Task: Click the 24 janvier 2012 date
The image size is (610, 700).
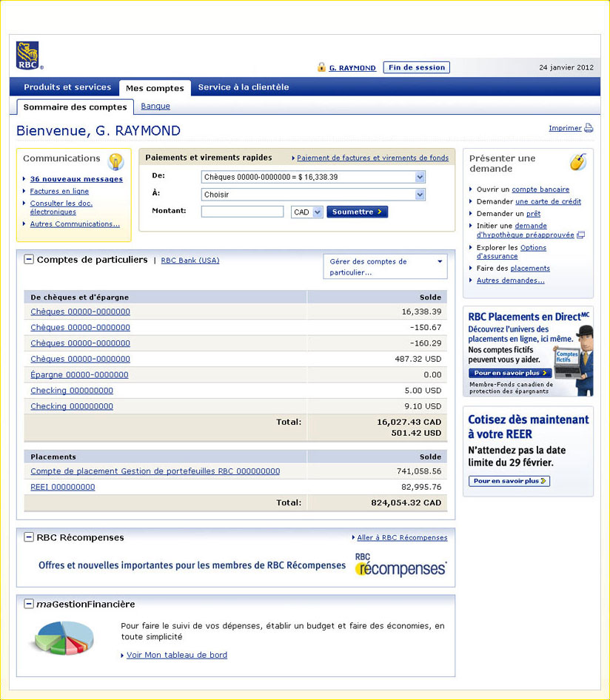Action: [x=566, y=67]
